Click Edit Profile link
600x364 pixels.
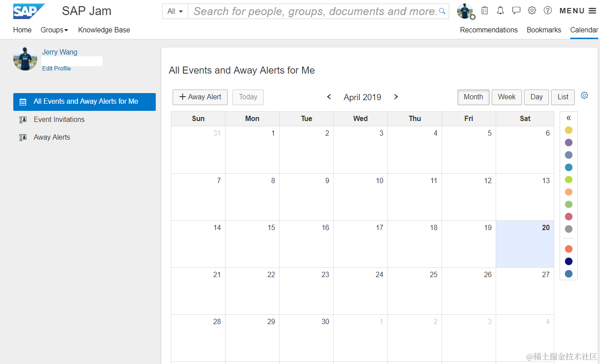coord(56,68)
